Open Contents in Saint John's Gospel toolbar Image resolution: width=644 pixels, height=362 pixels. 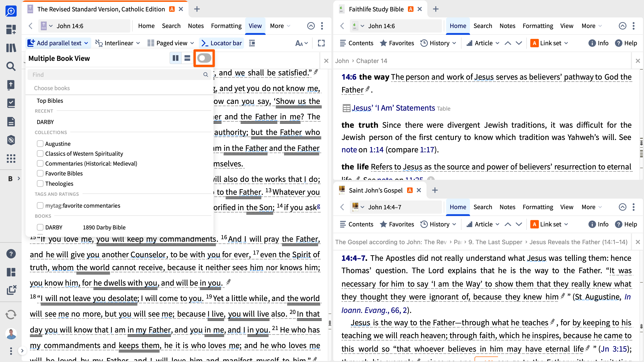coord(356,224)
